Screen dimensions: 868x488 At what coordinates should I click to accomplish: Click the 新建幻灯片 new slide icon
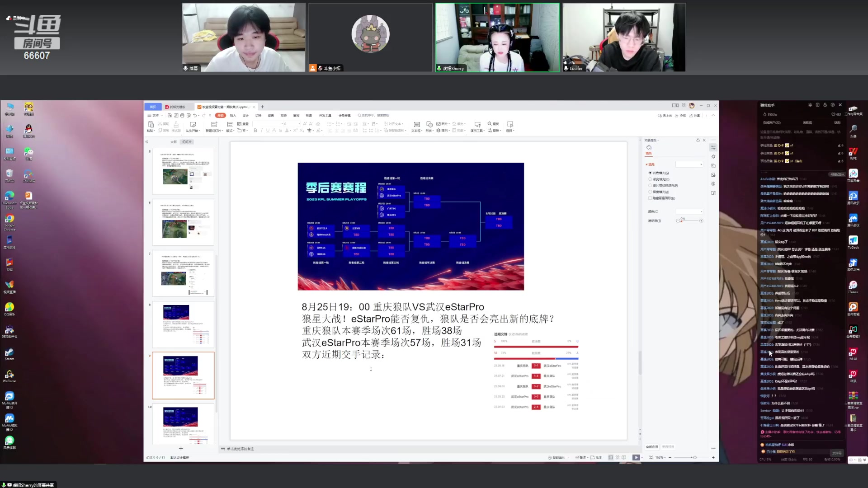point(214,125)
